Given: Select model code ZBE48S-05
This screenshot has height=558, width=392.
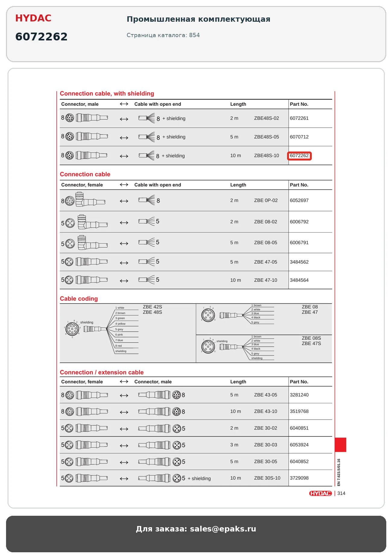Looking at the screenshot, I should tap(267, 137).
